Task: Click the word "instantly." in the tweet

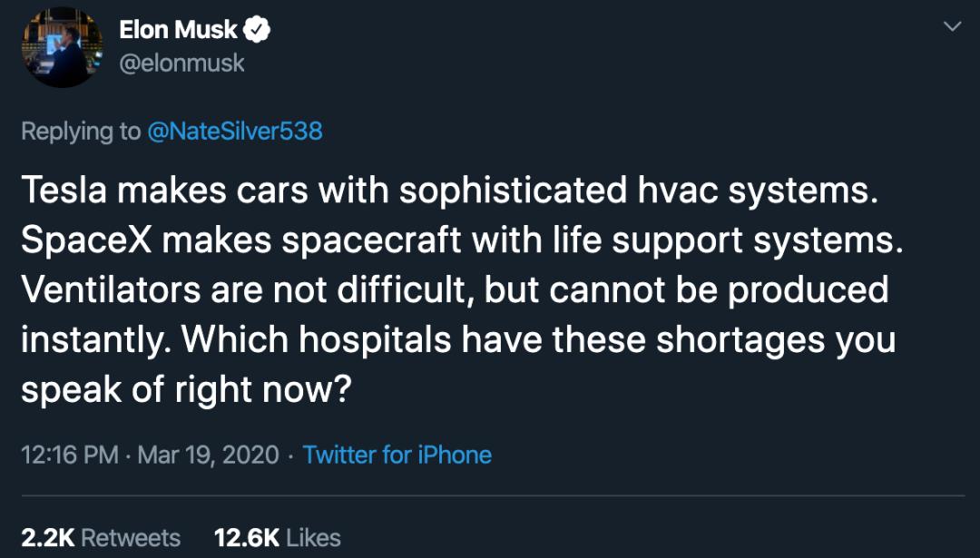Action: [95, 340]
